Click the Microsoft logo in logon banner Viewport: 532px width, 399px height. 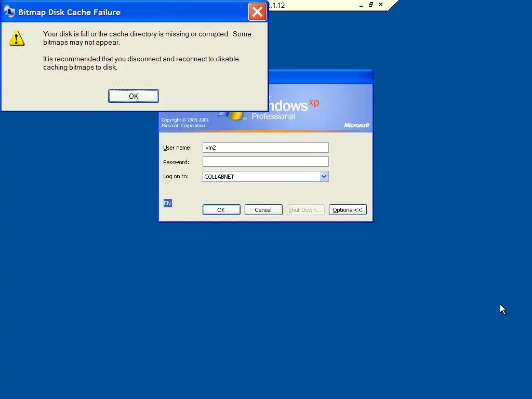tap(356, 125)
